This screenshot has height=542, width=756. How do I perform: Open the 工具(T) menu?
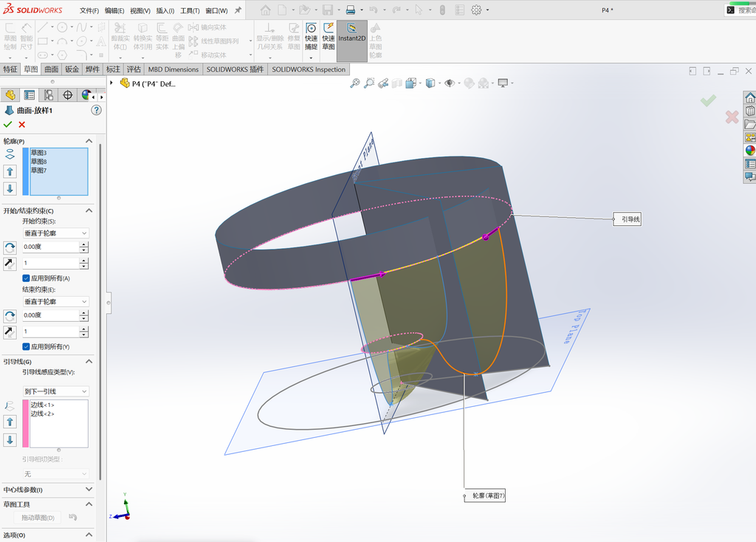[x=190, y=10]
